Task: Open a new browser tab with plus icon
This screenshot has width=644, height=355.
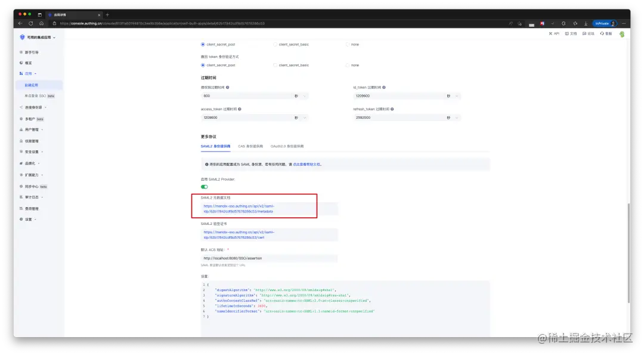Action: click(107, 14)
